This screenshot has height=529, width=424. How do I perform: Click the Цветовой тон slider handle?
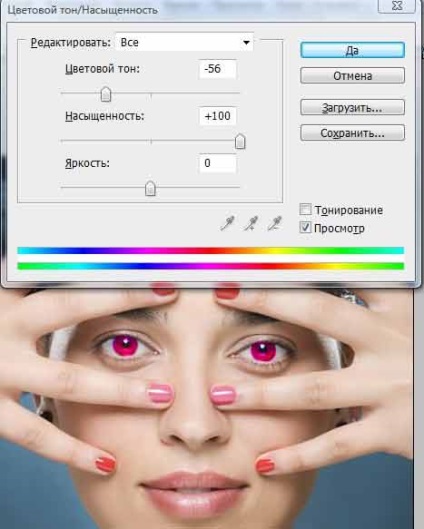click(x=106, y=94)
